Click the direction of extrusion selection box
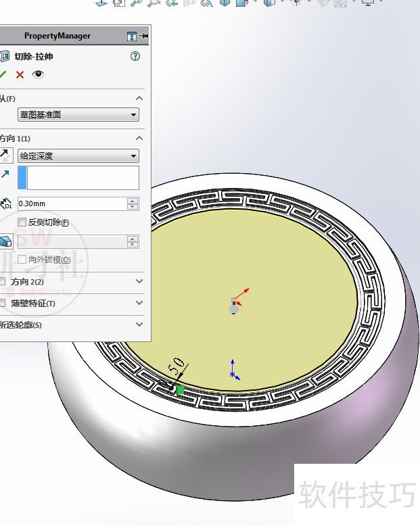This screenshot has height=526, width=420. 83,178
